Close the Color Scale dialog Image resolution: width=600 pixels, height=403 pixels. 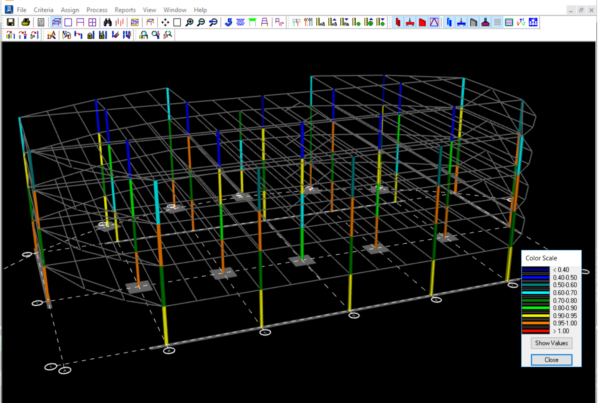pyautogui.click(x=552, y=359)
